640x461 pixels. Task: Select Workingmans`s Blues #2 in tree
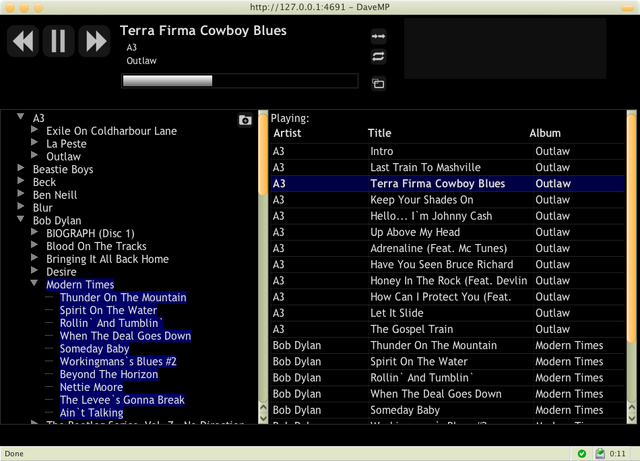pos(118,361)
